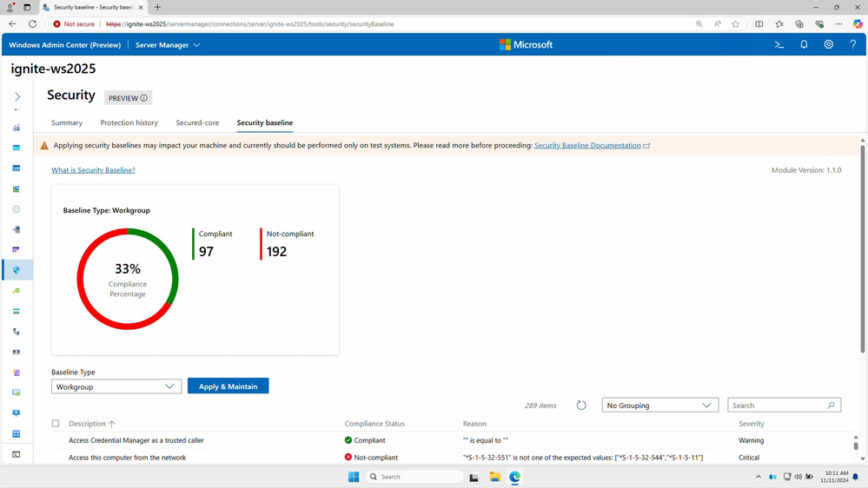
Task: Expand the sidebar tools chevron
Action: coord(17,97)
